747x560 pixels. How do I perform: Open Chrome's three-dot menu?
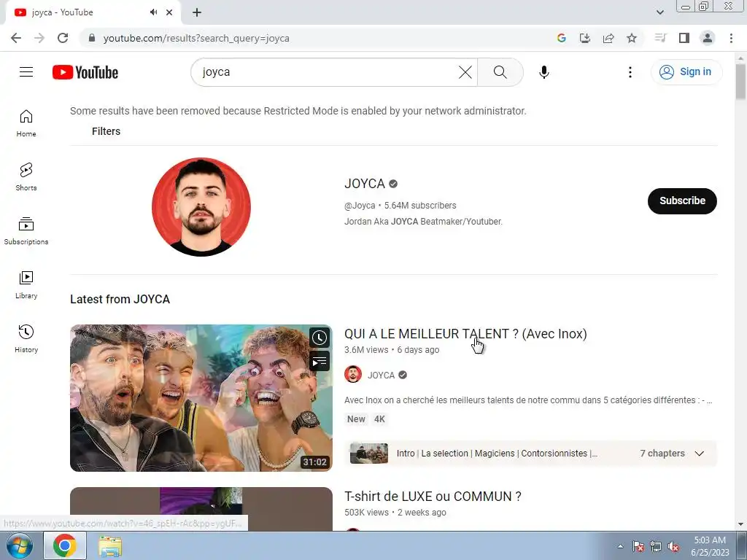pyautogui.click(x=731, y=38)
